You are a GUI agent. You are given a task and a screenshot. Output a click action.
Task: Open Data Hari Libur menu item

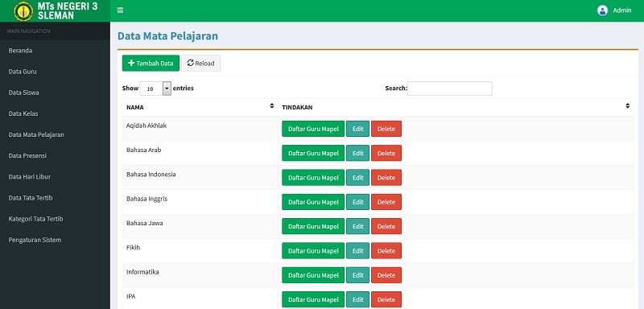(30, 176)
